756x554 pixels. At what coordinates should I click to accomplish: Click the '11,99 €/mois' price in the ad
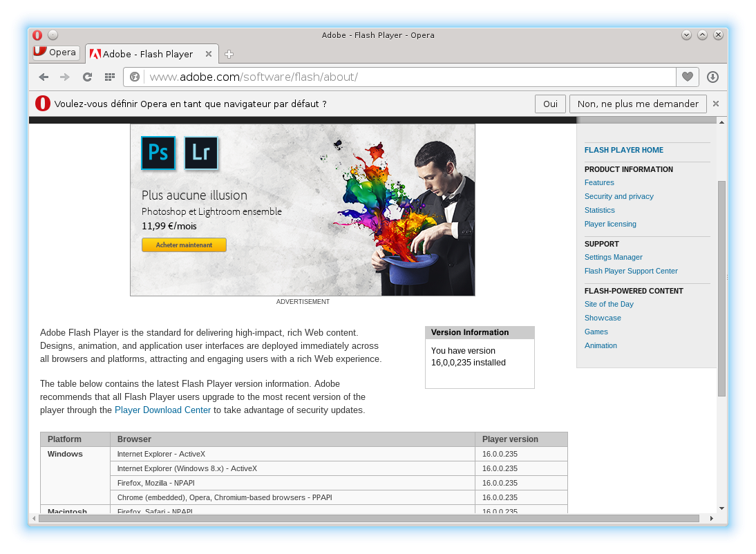tap(169, 226)
